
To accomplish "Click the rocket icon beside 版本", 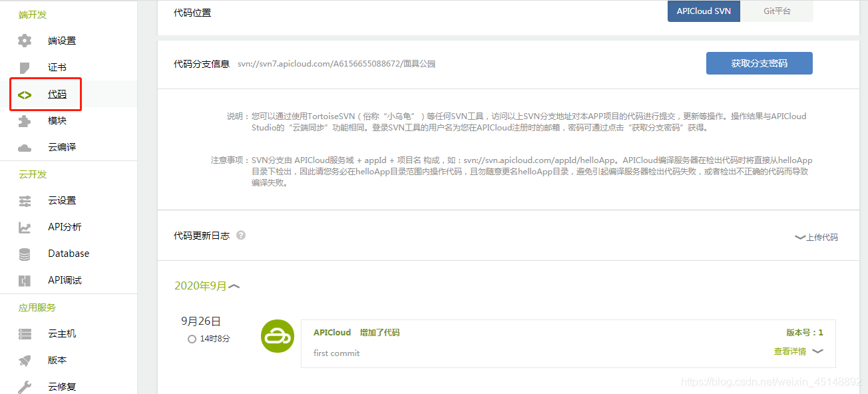I will coord(25,360).
